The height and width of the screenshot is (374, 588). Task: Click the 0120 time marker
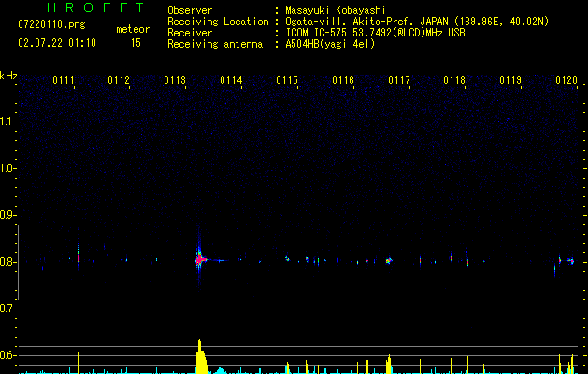point(566,79)
